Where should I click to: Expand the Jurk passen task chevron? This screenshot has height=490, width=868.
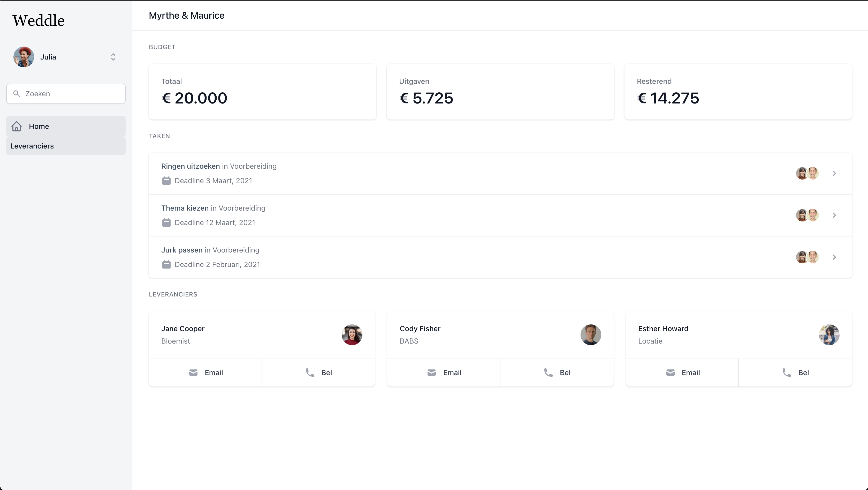pos(834,257)
